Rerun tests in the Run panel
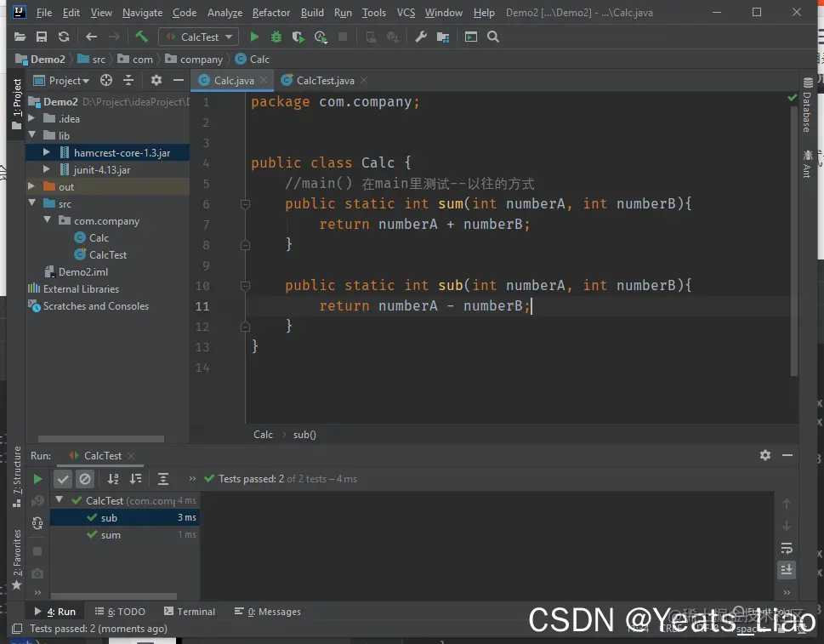This screenshot has height=644, width=824. click(x=37, y=479)
